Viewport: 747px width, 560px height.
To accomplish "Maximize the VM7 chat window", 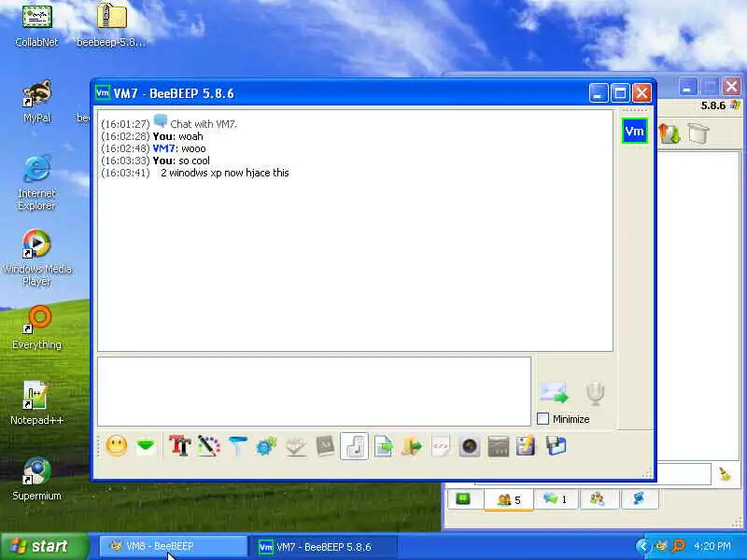I will [620, 92].
